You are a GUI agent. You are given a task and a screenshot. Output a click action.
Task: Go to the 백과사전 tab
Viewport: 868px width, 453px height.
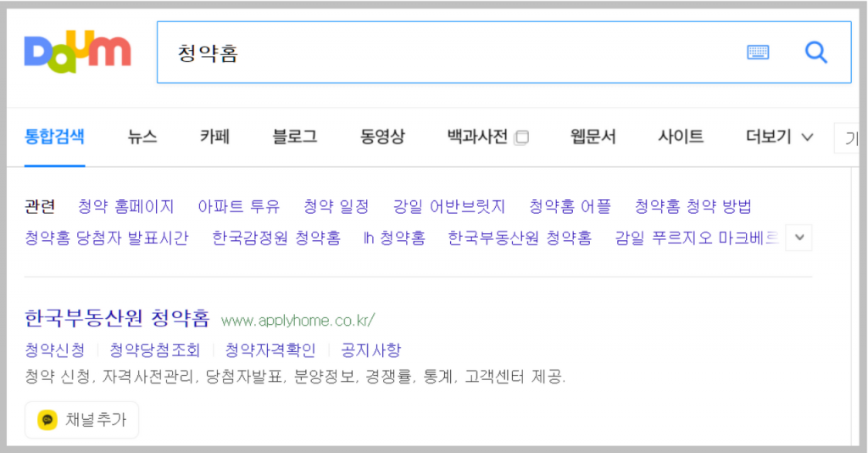pos(477,137)
